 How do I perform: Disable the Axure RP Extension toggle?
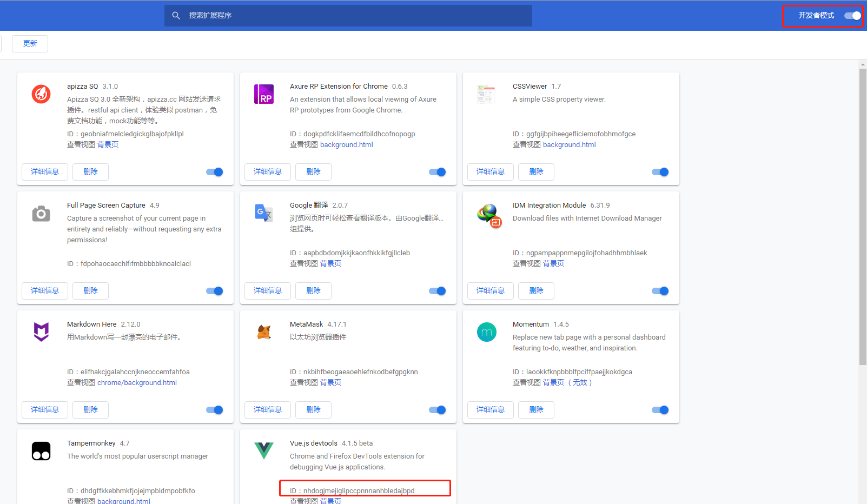click(438, 172)
